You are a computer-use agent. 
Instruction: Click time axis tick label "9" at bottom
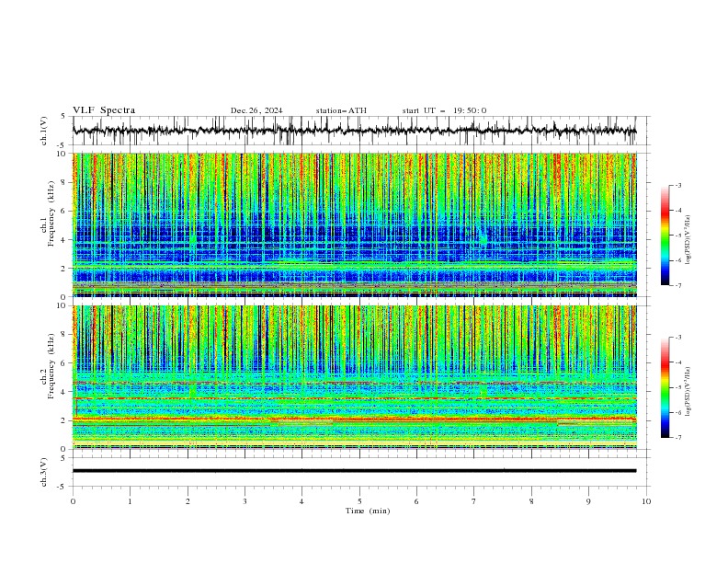click(x=588, y=501)
